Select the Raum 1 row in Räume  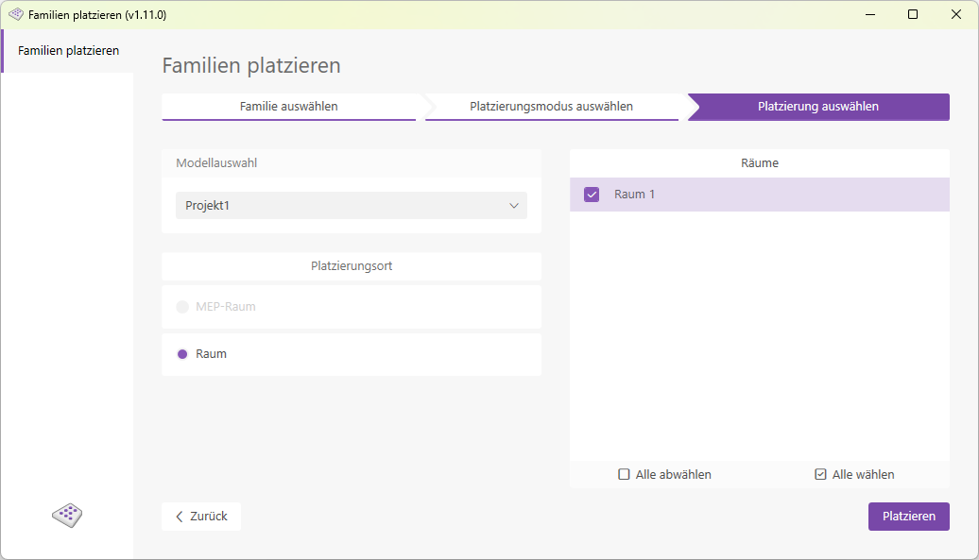pos(759,194)
